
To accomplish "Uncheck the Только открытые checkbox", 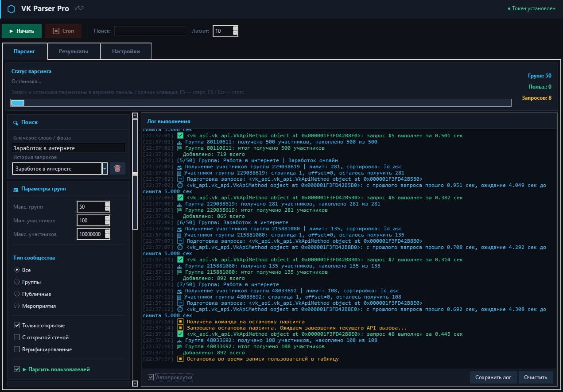I will [17, 325].
